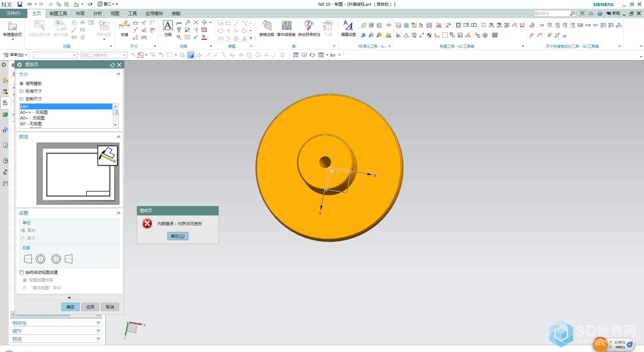Click the weld pattern icon in GC toolbox
This screenshot has width=644, height=352.
pyautogui.click(x=495, y=35)
